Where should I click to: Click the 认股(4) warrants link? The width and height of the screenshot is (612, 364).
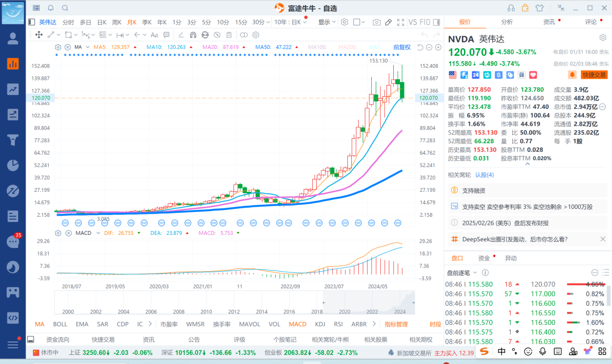(484, 174)
